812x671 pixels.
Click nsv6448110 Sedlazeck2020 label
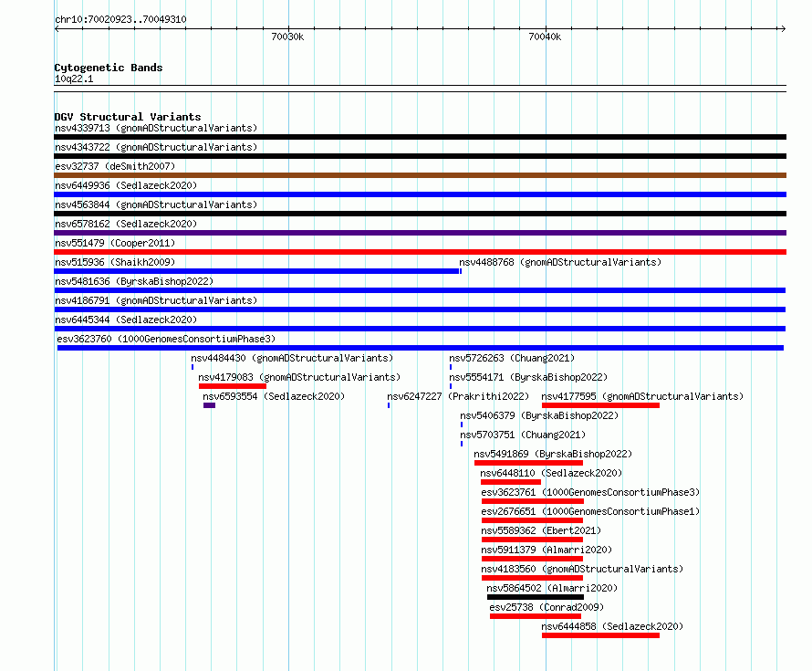[x=551, y=473]
